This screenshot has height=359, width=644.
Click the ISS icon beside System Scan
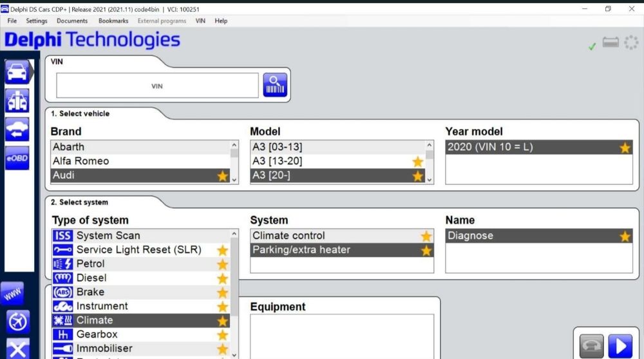63,236
